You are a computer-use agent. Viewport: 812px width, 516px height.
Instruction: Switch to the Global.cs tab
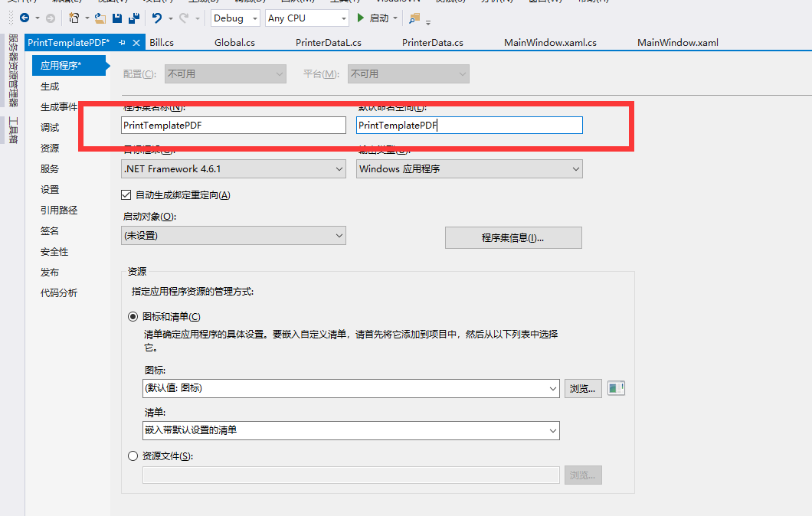(x=234, y=42)
